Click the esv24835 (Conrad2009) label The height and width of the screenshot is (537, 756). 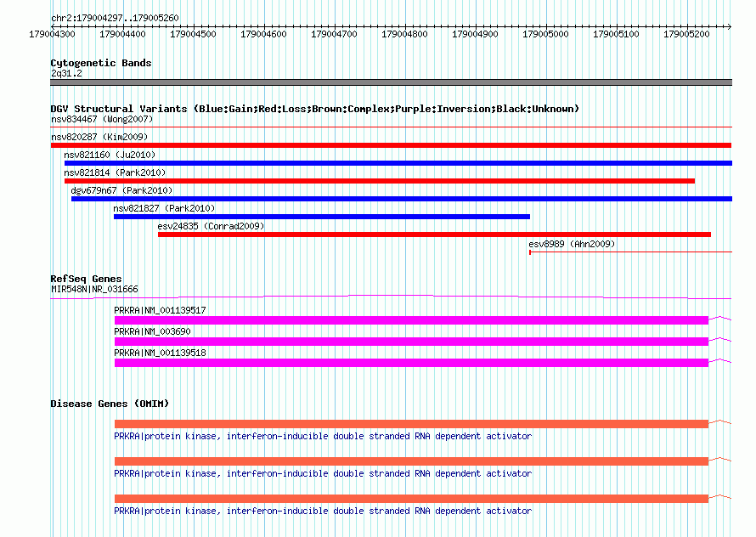pos(211,226)
